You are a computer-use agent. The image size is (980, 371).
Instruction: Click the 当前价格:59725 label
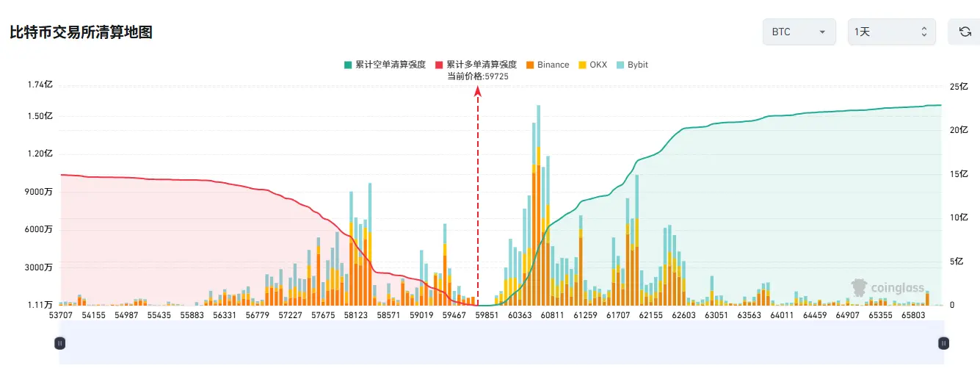478,76
